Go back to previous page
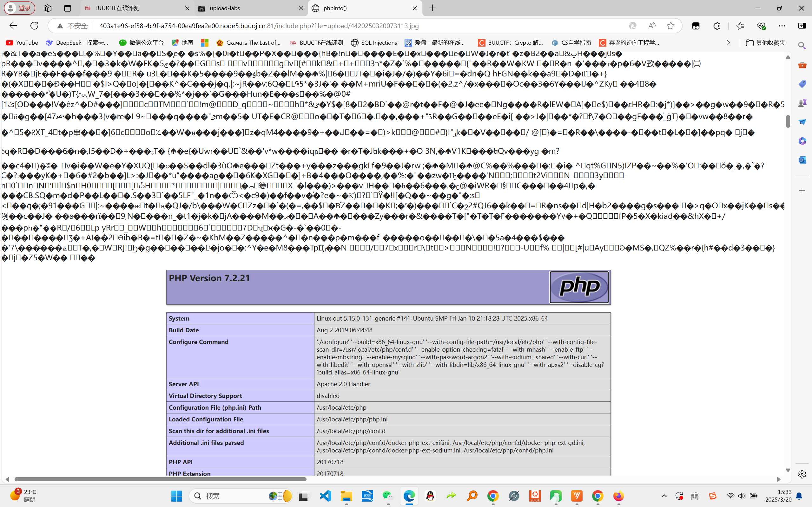This screenshot has height=507, width=812. pos(13,26)
